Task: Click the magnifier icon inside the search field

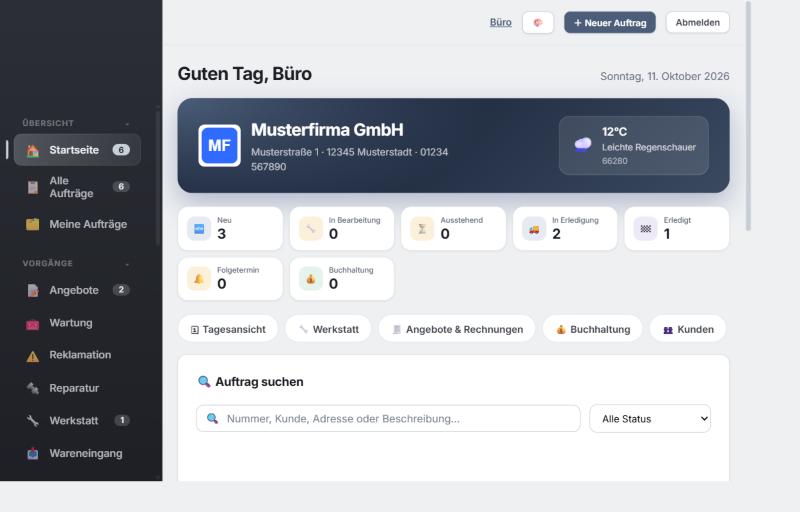Action: (212, 419)
